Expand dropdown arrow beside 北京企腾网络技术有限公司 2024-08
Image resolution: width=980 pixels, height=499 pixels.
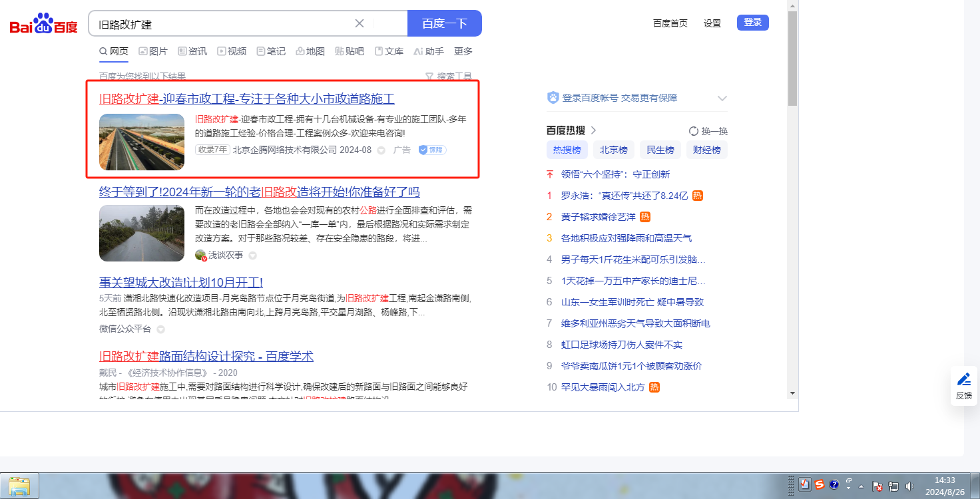381,150
